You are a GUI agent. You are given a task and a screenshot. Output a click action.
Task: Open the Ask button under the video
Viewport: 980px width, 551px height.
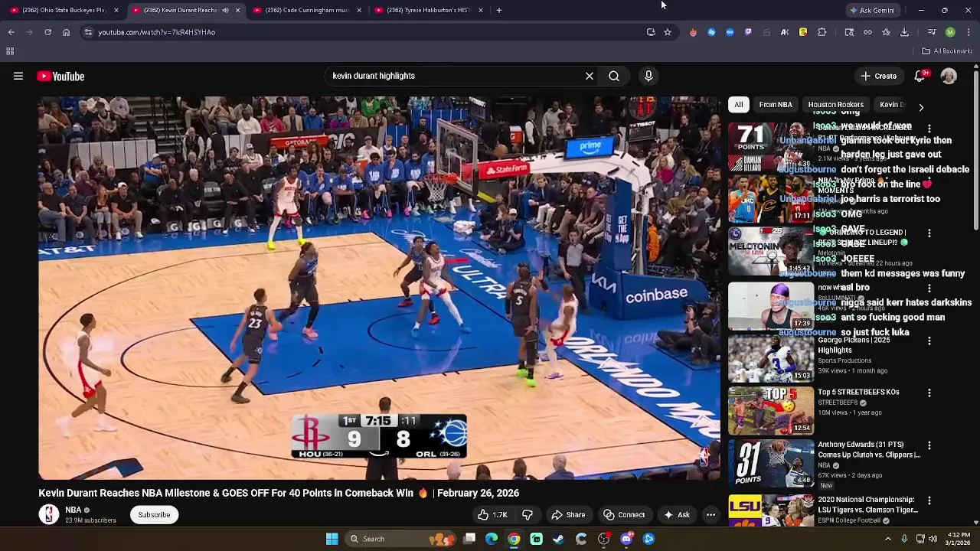677,515
